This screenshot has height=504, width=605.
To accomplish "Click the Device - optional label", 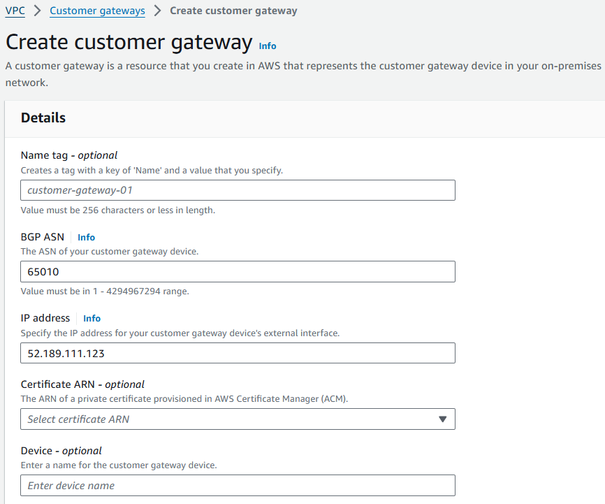I will [x=61, y=450].
